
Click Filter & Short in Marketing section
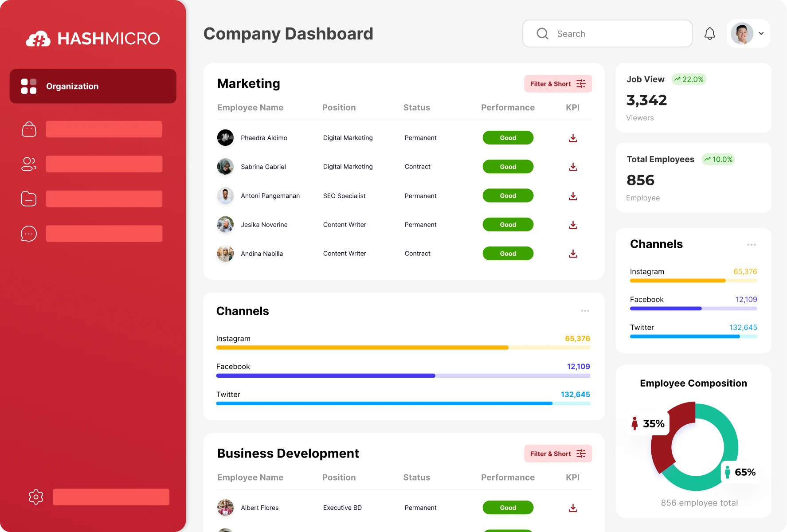point(558,84)
